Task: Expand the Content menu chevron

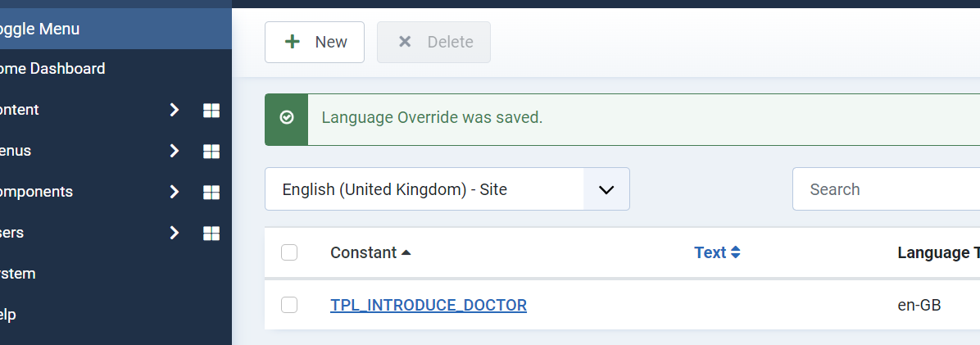Action: [x=174, y=110]
